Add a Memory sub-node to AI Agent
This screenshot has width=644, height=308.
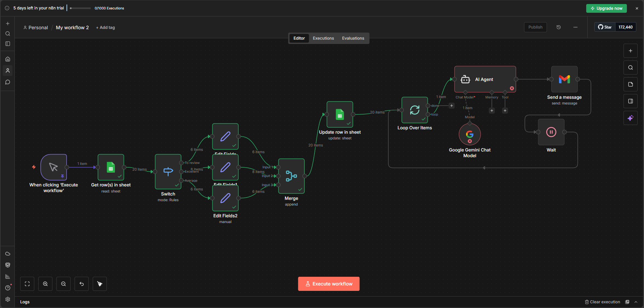[x=492, y=111]
